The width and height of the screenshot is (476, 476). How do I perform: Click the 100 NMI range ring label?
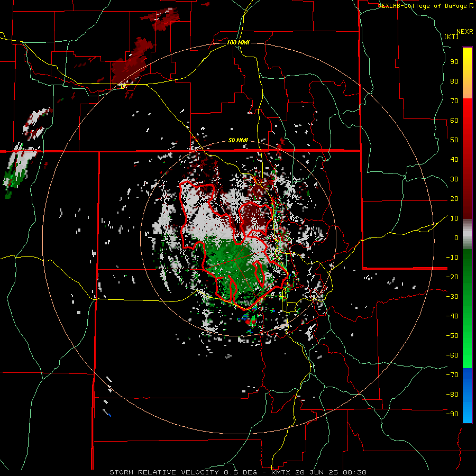238,42
